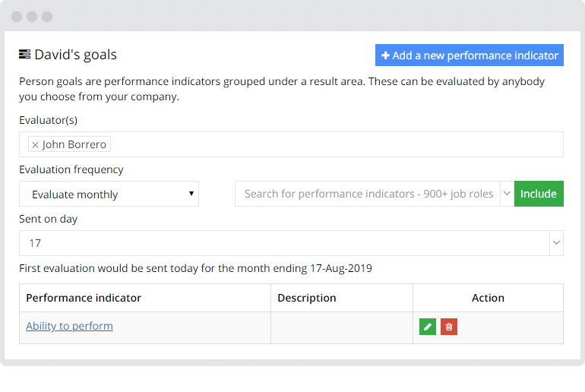Click the goals list icon beside David's goals
The height and width of the screenshot is (392, 585).
coord(24,55)
